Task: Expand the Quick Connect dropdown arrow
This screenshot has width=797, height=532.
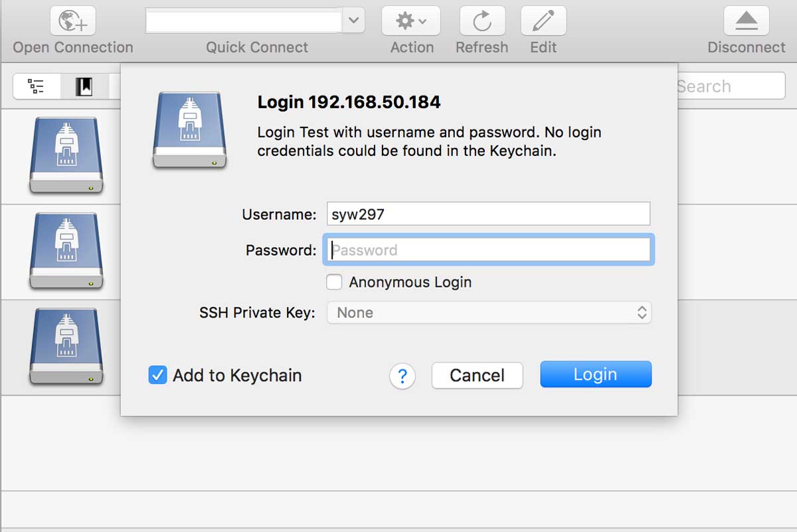Action: click(x=353, y=21)
